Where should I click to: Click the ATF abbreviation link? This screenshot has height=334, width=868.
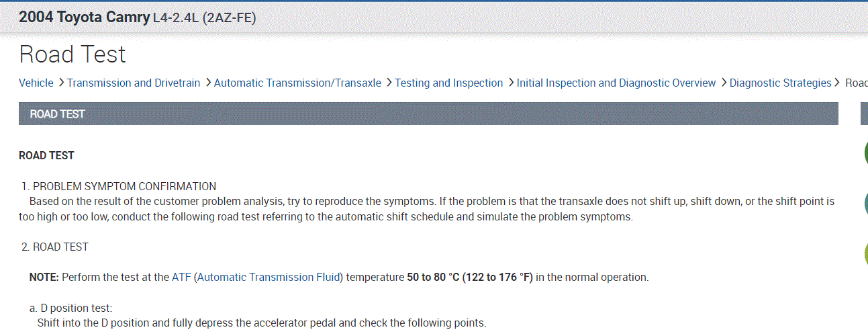point(181,277)
